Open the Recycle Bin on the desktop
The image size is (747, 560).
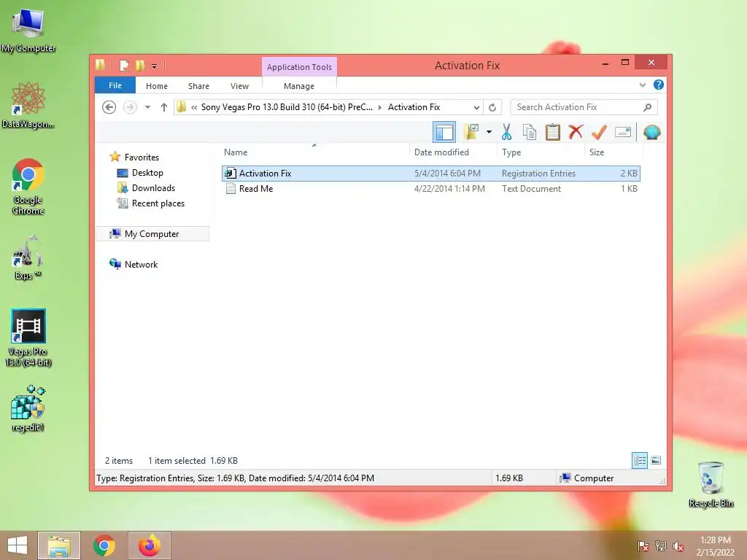[711, 485]
